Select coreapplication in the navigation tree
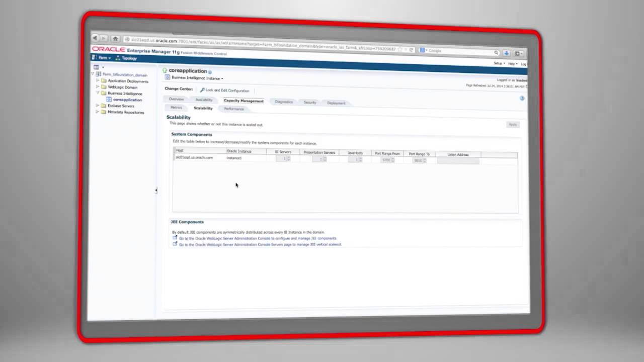The height and width of the screenshot is (362, 644). coord(127,100)
